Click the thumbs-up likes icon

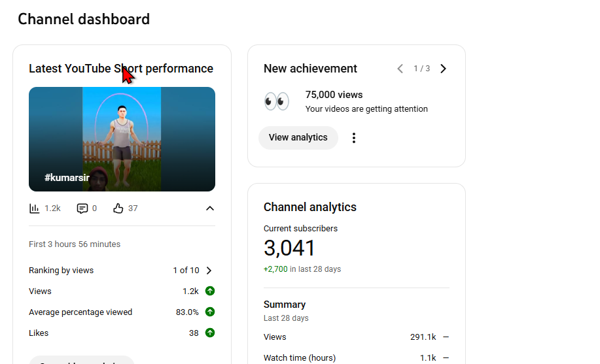point(118,208)
